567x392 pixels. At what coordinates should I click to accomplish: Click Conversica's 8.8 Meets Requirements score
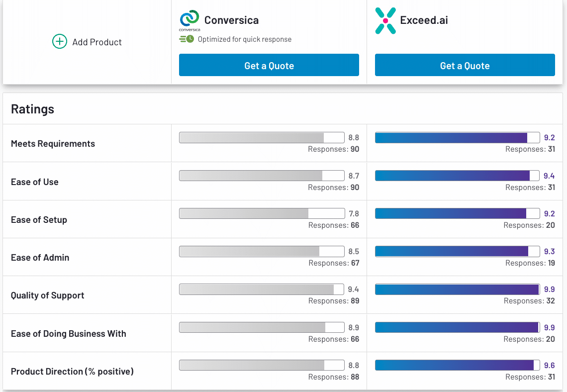click(354, 137)
